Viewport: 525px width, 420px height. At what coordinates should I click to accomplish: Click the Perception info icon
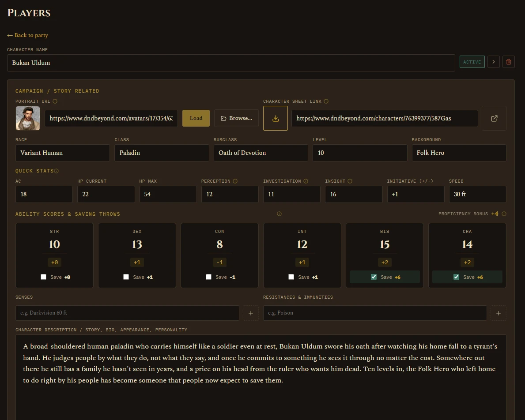coord(235,181)
